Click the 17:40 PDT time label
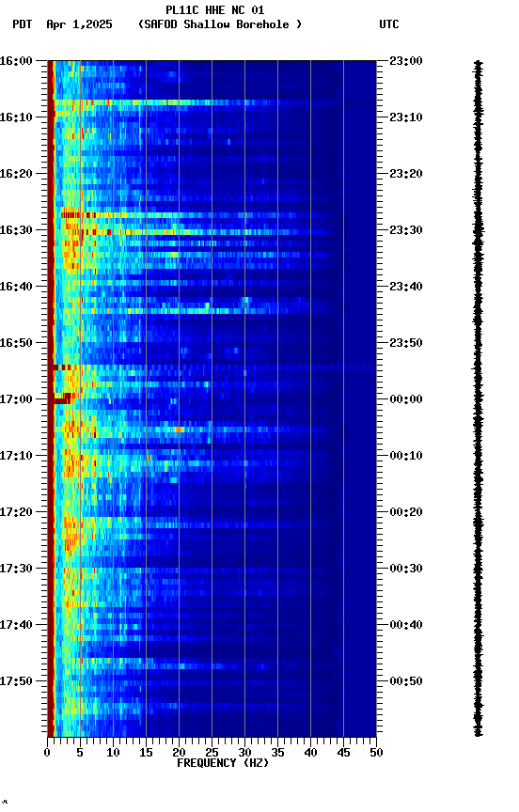 [16, 625]
